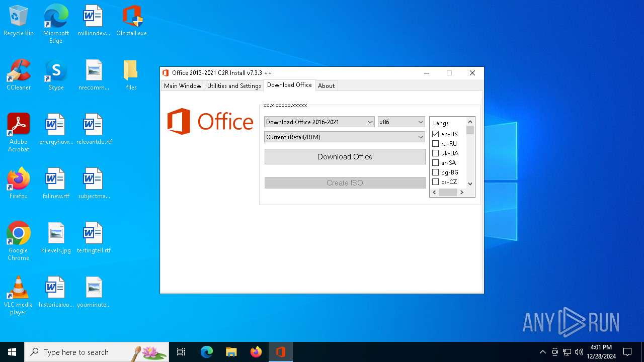Open the Windows Start menu

coord(12,352)
